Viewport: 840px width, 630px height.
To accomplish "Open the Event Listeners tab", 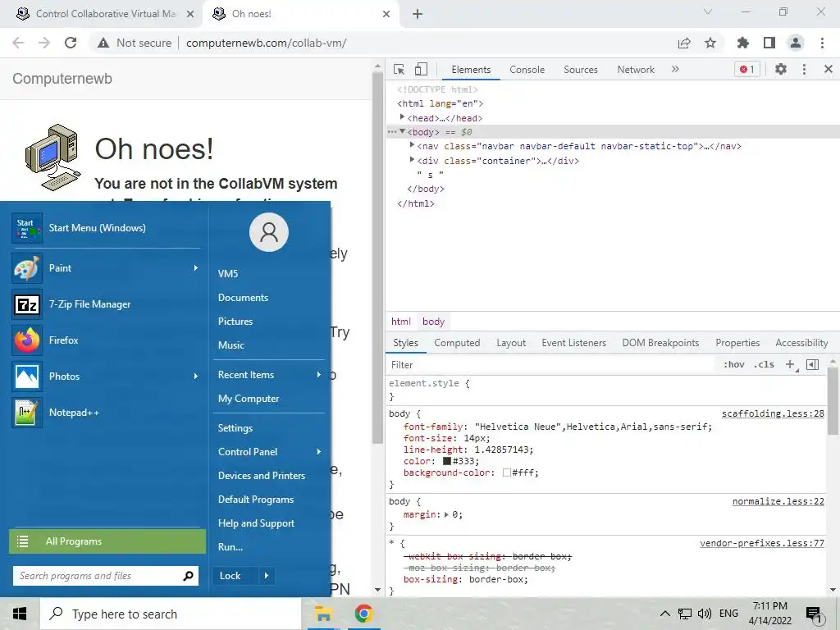I will (x=573, y=343).
